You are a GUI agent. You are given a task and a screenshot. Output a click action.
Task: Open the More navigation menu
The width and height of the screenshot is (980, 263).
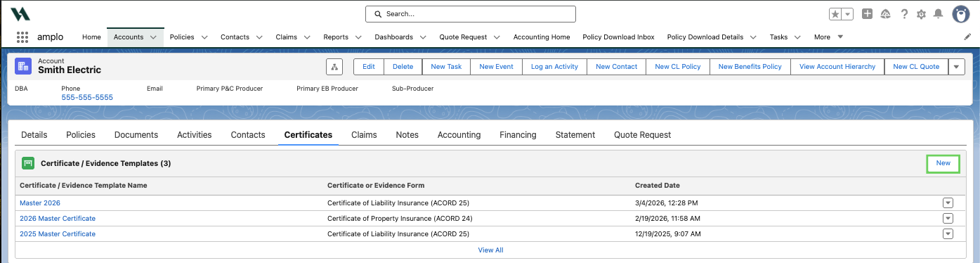828,37
